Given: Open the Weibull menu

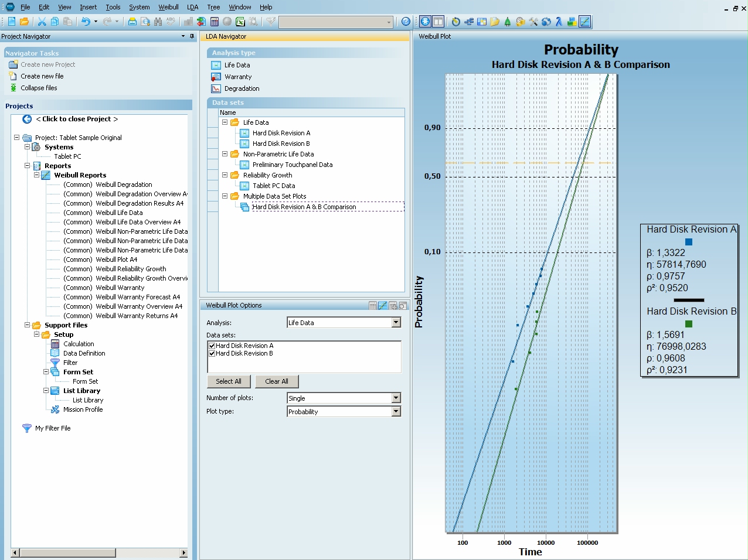Looking at the screenshot, I should 168,7.
